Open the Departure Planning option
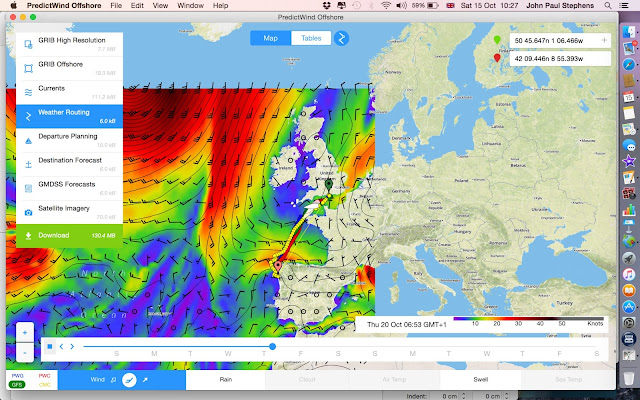640x400 pixels. (69, 140)
